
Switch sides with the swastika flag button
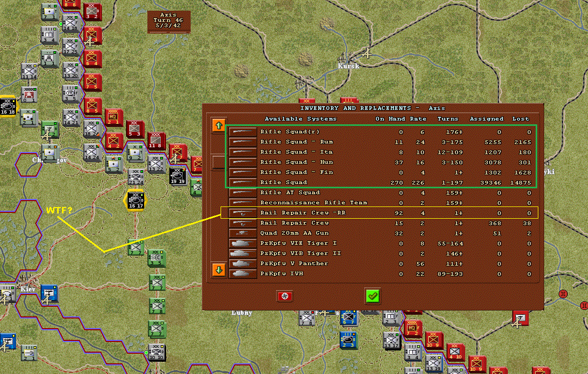click(x=285, y=297)
